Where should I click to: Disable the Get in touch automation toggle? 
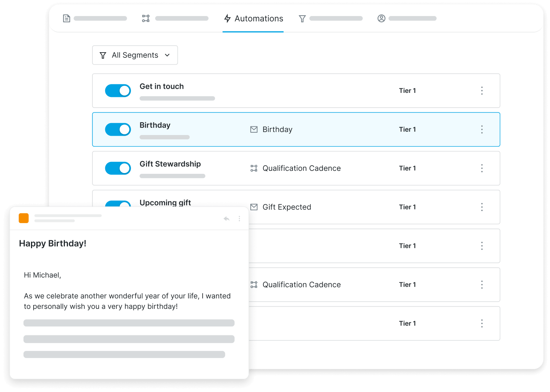(x=118, y=91)
